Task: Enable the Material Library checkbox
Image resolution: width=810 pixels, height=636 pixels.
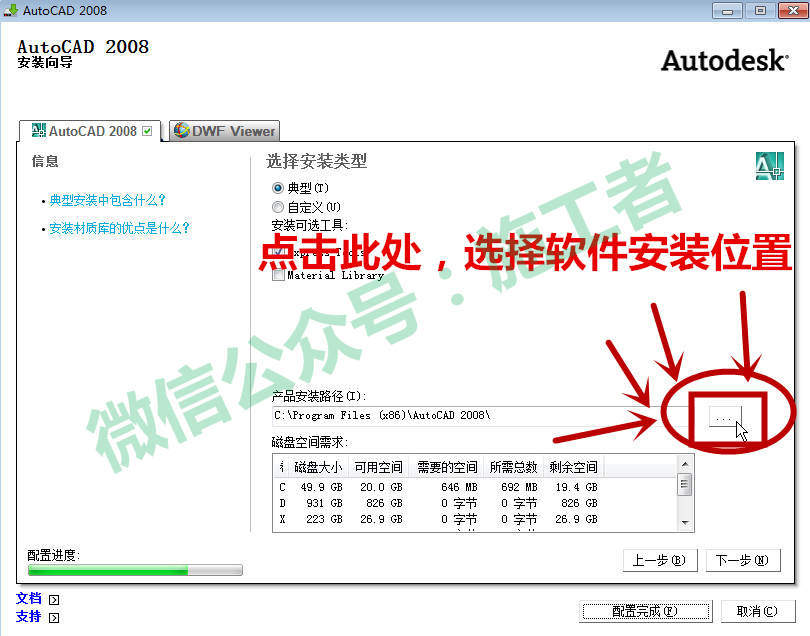Action: click(278, 274)
